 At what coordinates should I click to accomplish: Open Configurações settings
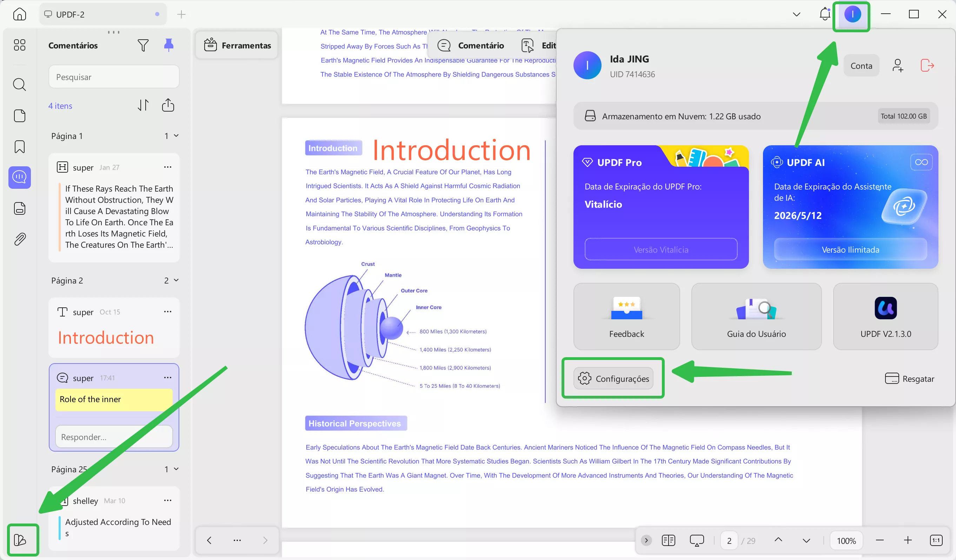(613, 378)
